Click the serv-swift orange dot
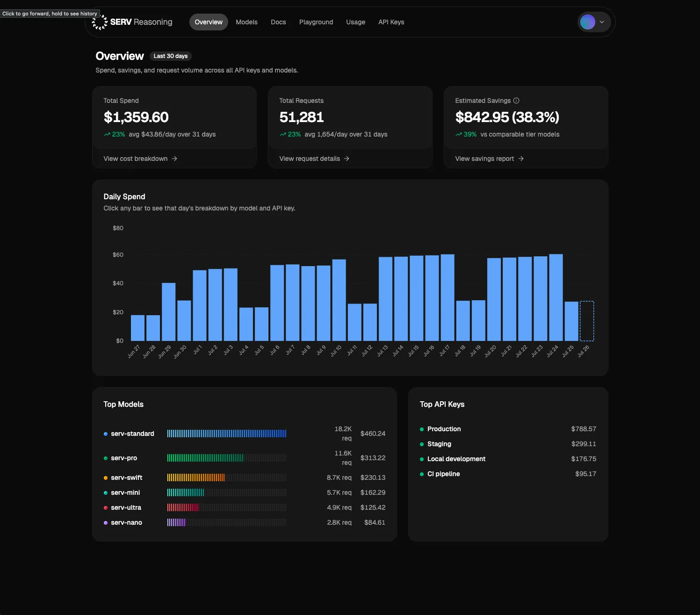Screen dimensions: 700x615 point(106,478)
